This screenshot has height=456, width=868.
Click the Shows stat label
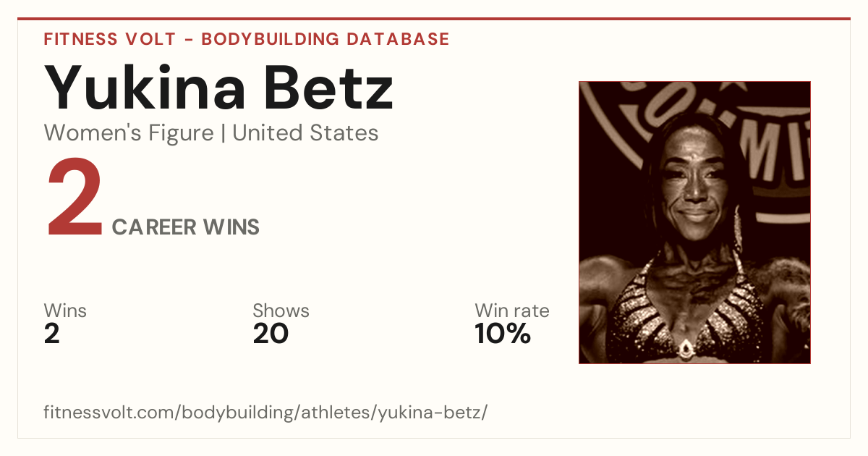tap(281, 311)
